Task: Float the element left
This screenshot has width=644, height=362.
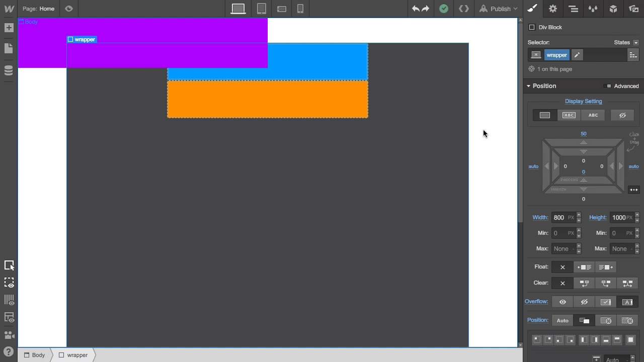Action: 584,267
